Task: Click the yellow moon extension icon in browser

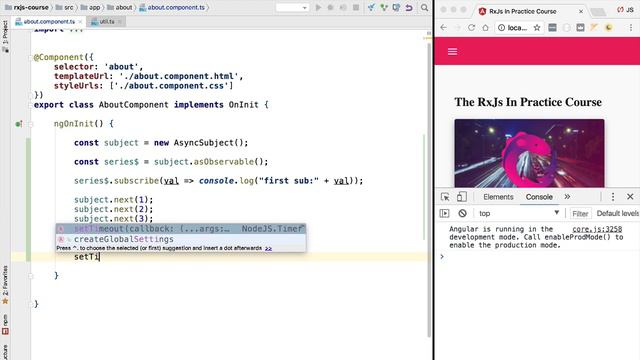Action: tap(609, 28)
